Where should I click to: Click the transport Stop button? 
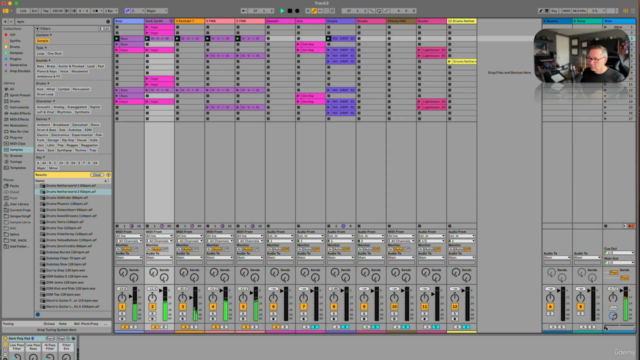[x=290, y=11]
